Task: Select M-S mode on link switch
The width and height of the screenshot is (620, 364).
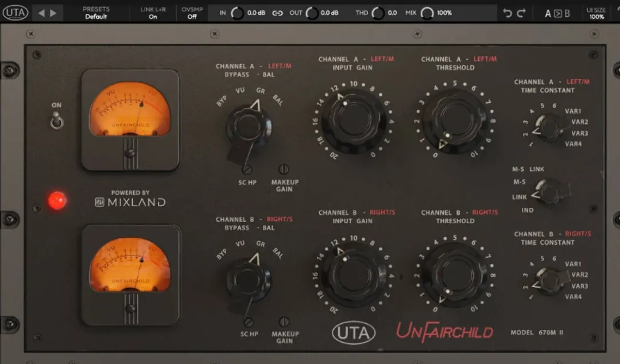Action: click(x=520, y=182)
